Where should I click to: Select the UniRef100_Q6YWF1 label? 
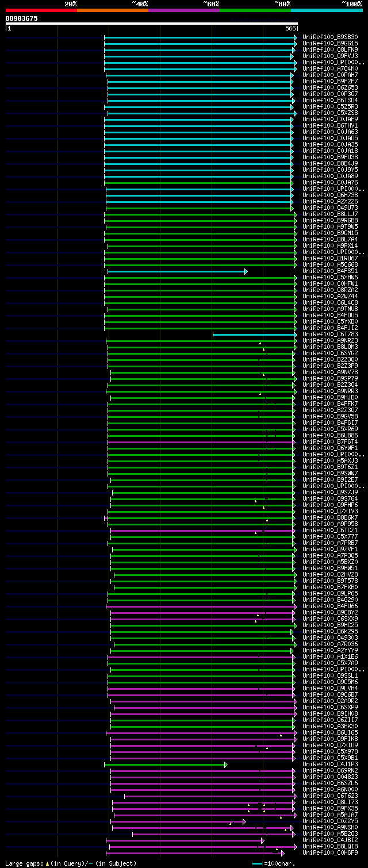pyautogui.click(x=331, y=448)
